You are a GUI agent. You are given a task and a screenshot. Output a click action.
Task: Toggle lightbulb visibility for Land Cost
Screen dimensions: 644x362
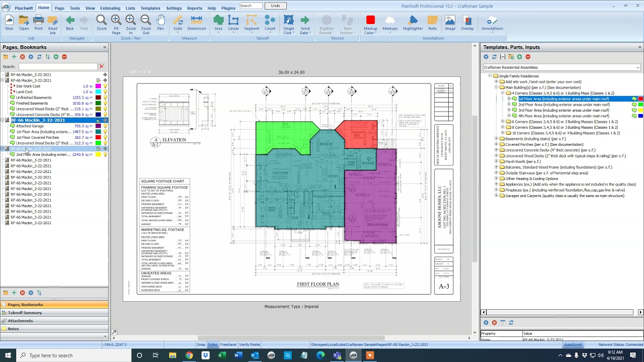pyautogui.click(x=105, y=92)
